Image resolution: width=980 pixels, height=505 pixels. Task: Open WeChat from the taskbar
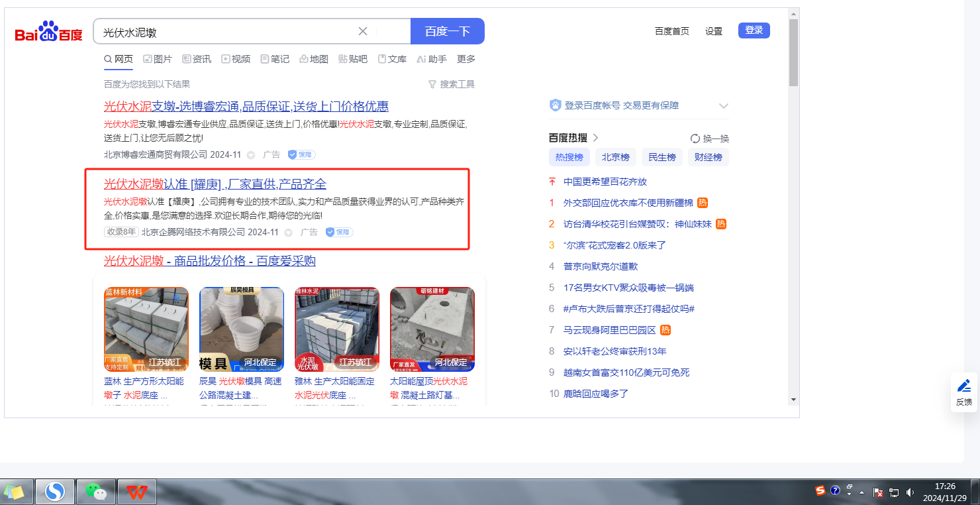(96, 492)
